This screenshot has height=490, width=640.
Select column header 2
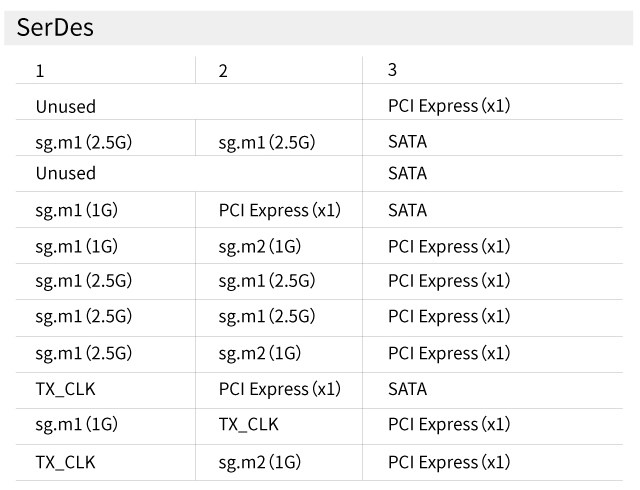click(x=223, y=71)
